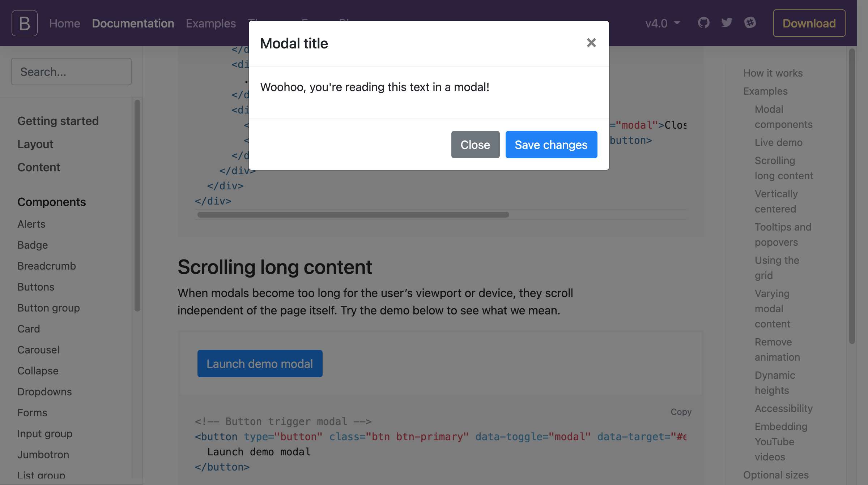Viewport: 868px width, 485px height.
Task: Switch to the Examples nav item
Action: (211, 23)
